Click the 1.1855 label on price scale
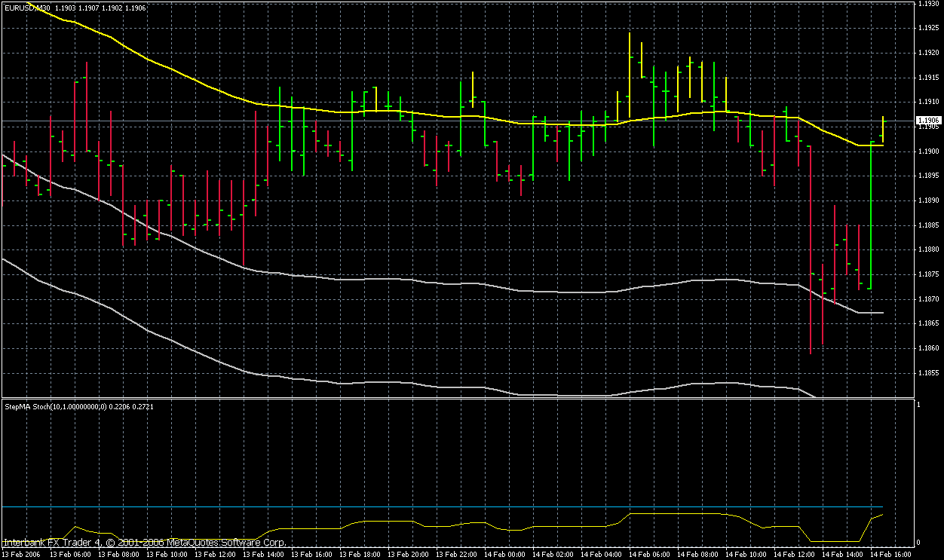Viewport: 944px width, 560px height. pyautogui.click(x=927, y=373)
